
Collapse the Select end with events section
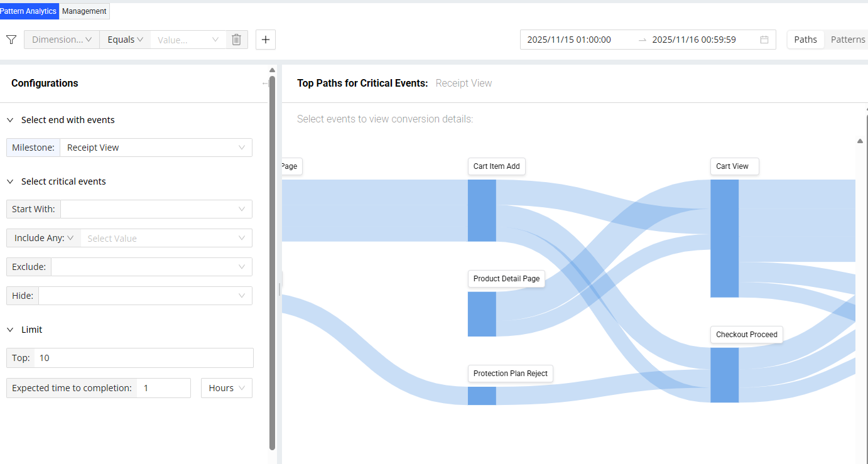coord(10,120)
